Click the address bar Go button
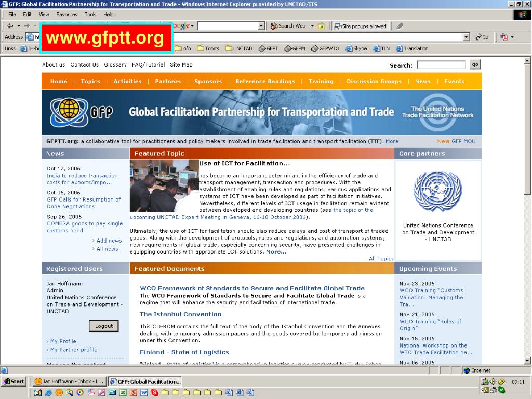 point(482,37)
